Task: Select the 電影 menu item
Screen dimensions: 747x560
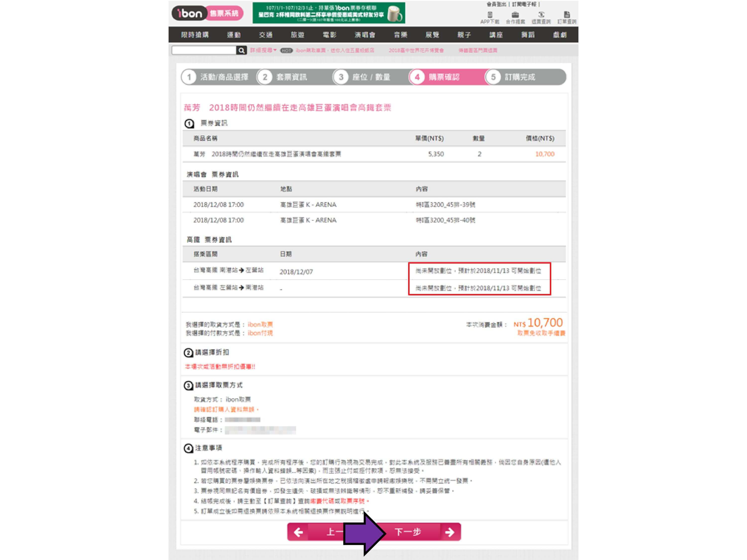Action: point(329,35)
